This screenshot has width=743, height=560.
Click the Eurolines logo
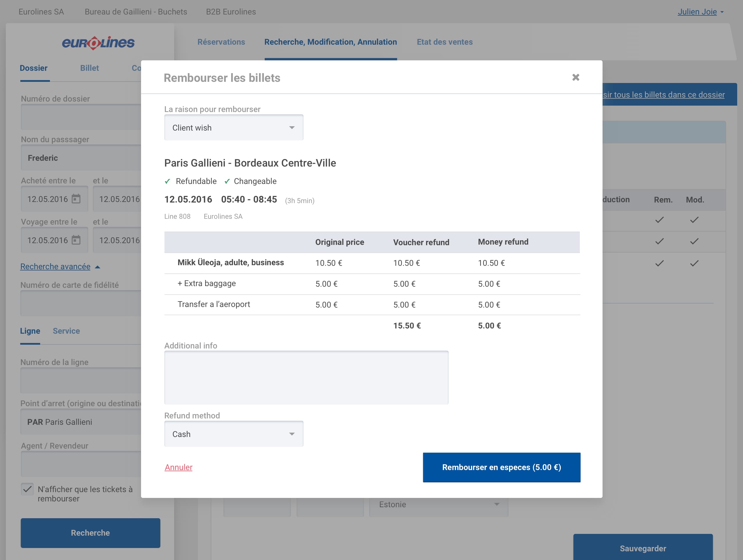click(x=98, y=43)
